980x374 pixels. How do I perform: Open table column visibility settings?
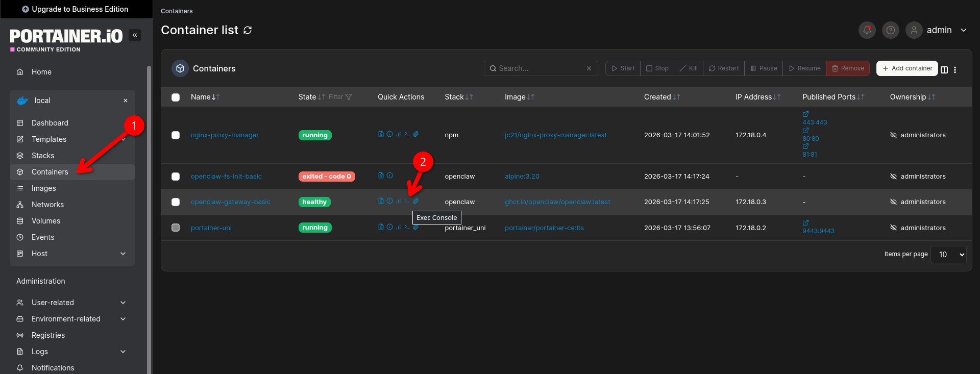click(x=944, y=70)
